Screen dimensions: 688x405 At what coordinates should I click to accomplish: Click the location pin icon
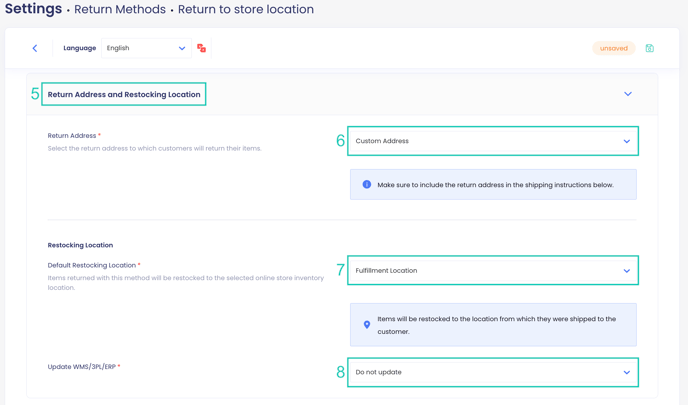click(x=367, y=325)
